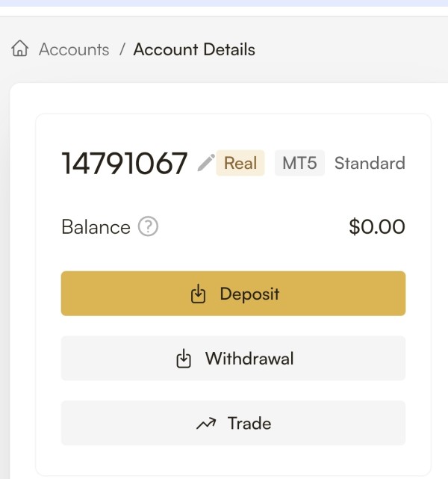Click the icon inside the Withdrawal button
The image size is (448, 479).
[x=184, y=359]
